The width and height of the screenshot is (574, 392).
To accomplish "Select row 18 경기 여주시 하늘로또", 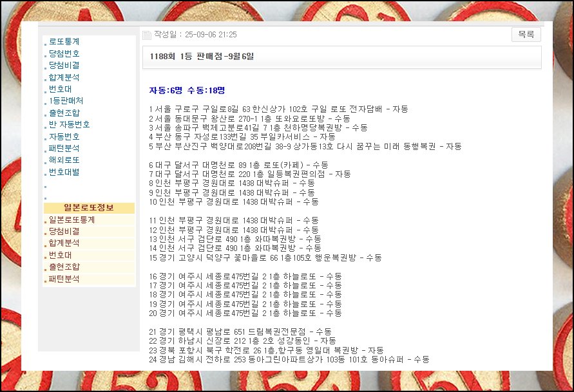I will pyautogui.click(x=245, y=294).
